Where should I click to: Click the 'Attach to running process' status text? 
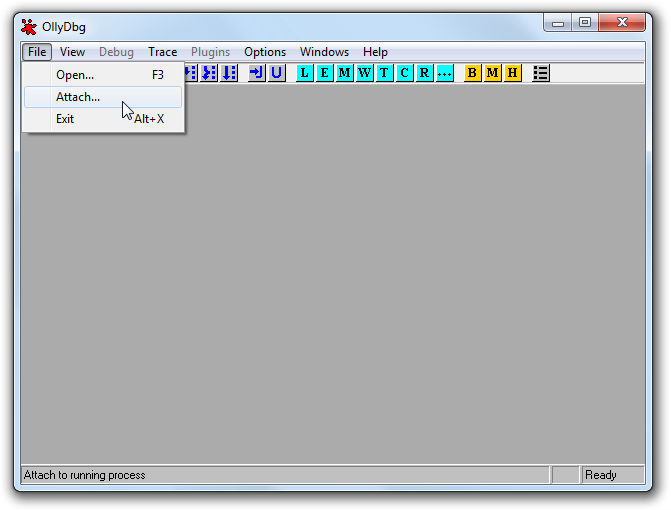click(85, 475)
